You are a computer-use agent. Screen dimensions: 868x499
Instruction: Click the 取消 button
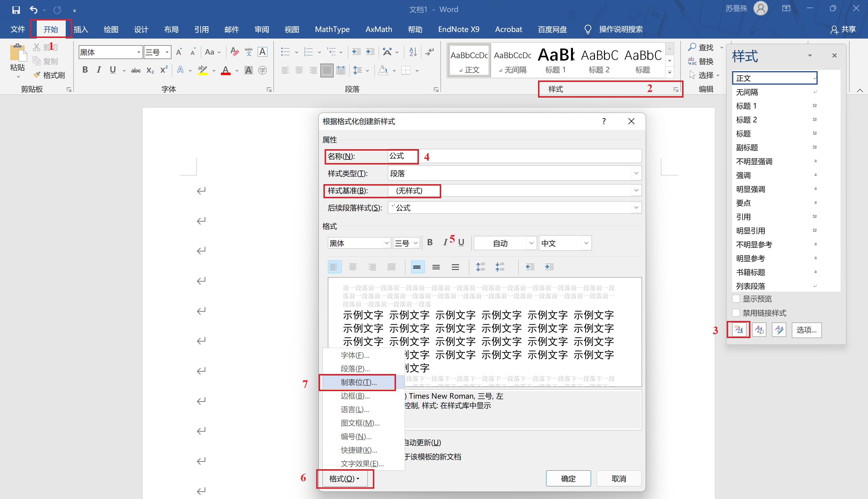tap(618, 479)
